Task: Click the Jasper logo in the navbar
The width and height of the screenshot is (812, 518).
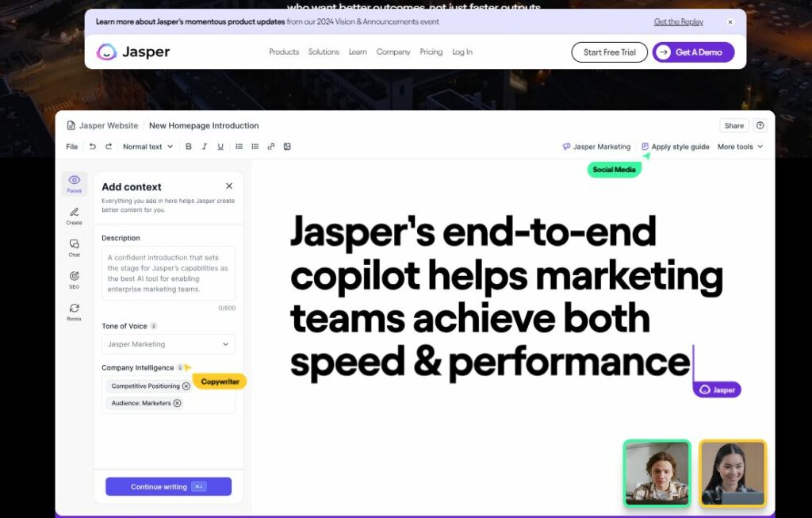Action: (133, 52)
